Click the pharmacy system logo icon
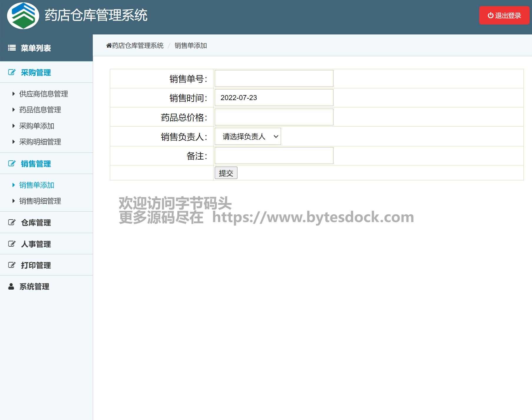 23,16
